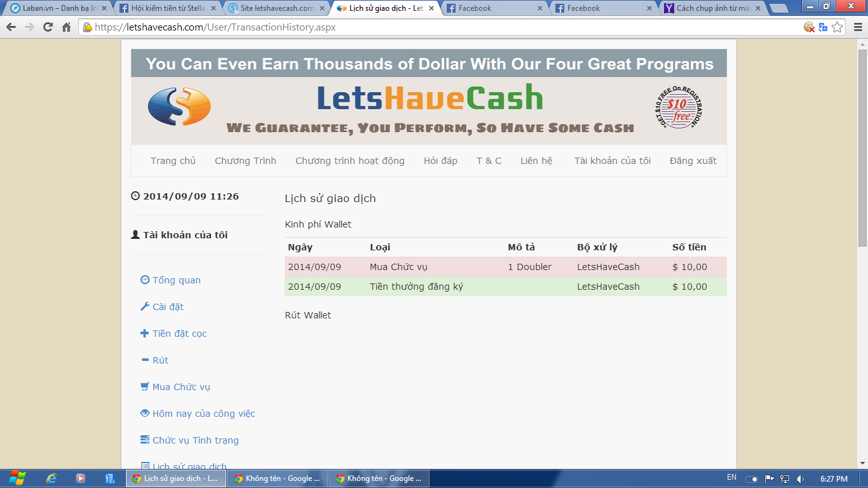Click the cart icon beside Mua Chức vụ

(x=145, y=386)
